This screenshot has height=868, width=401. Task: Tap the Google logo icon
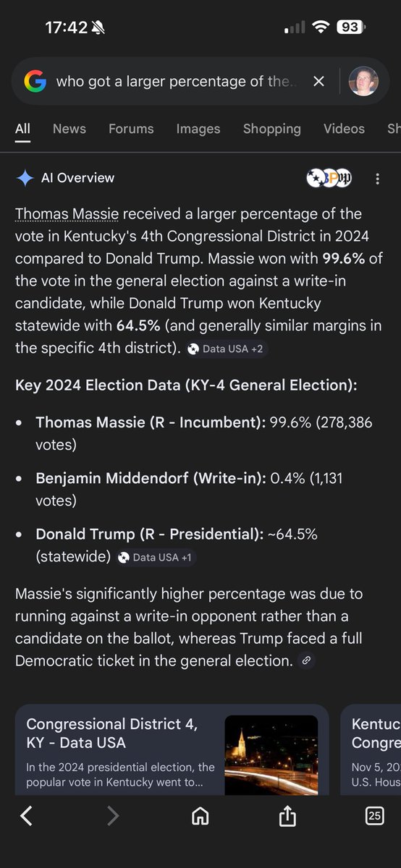click(35, 82)
